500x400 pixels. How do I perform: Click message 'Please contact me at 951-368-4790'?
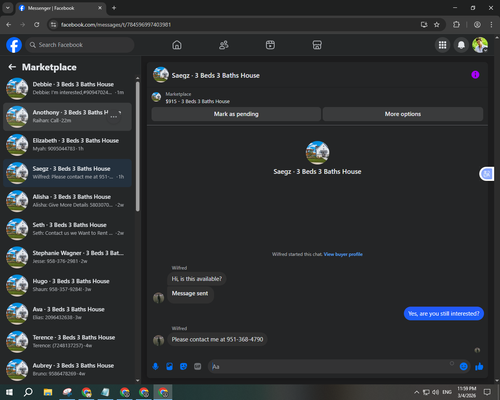click(x=217, y=339)
